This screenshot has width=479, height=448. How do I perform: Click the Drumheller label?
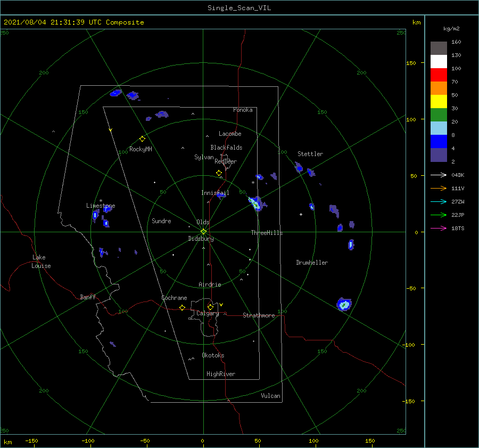(312, 263)
